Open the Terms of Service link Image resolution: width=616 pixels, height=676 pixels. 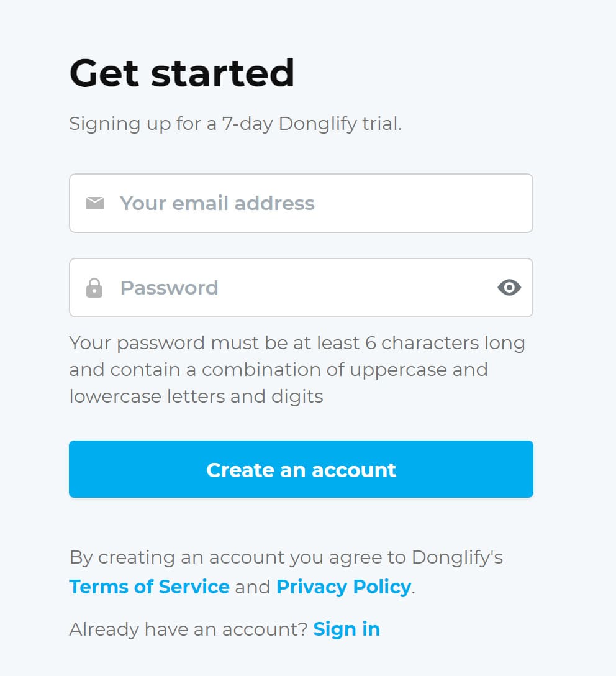(149, 587)
